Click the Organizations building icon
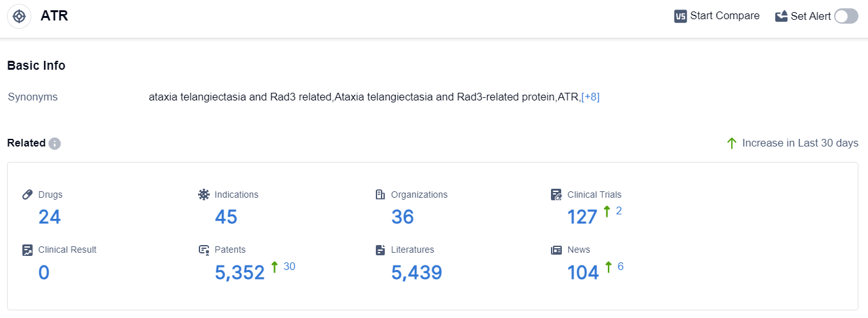This screenshot has height=318, width=868. (380, 195)
